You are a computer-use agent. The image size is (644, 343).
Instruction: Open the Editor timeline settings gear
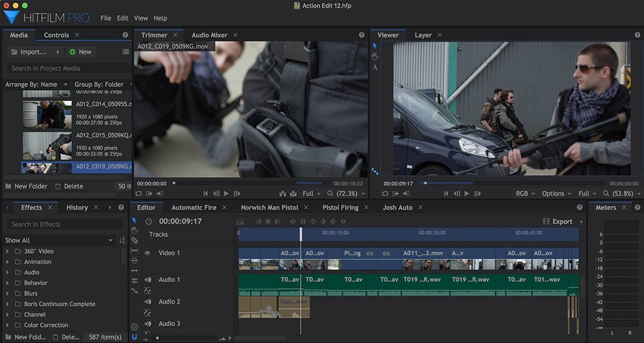135,327
